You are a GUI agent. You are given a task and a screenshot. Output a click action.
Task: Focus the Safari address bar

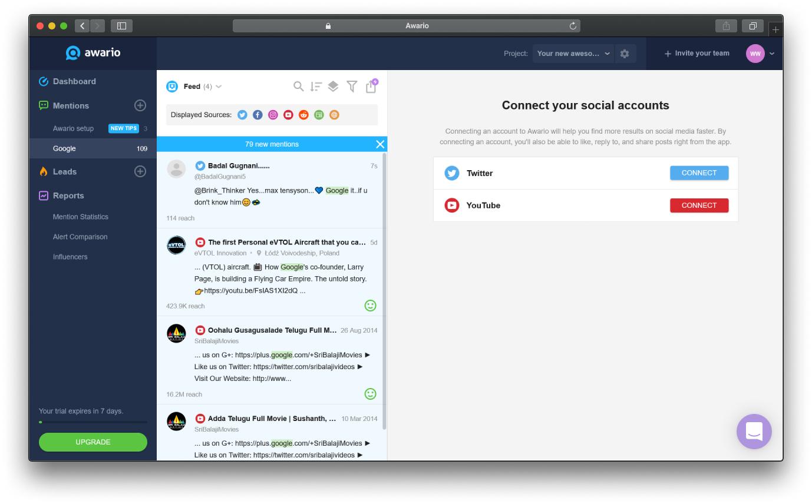(x=407, y=26)
